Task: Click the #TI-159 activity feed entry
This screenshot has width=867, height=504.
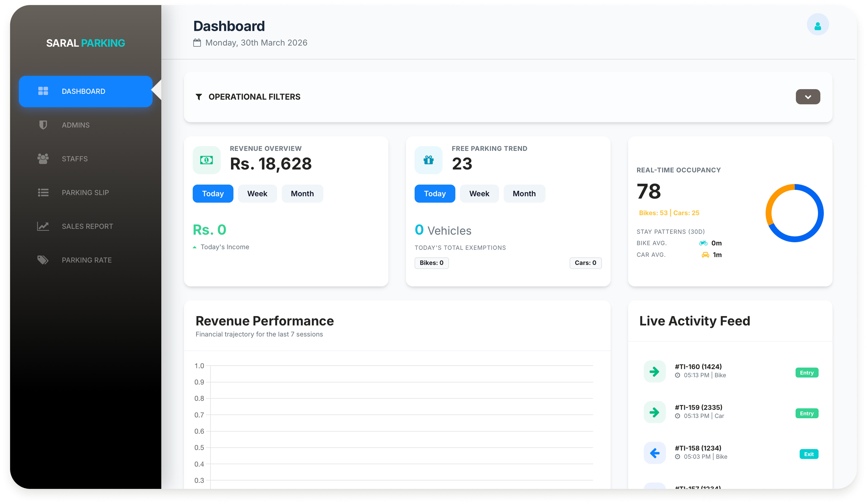Action: [698, 411]
